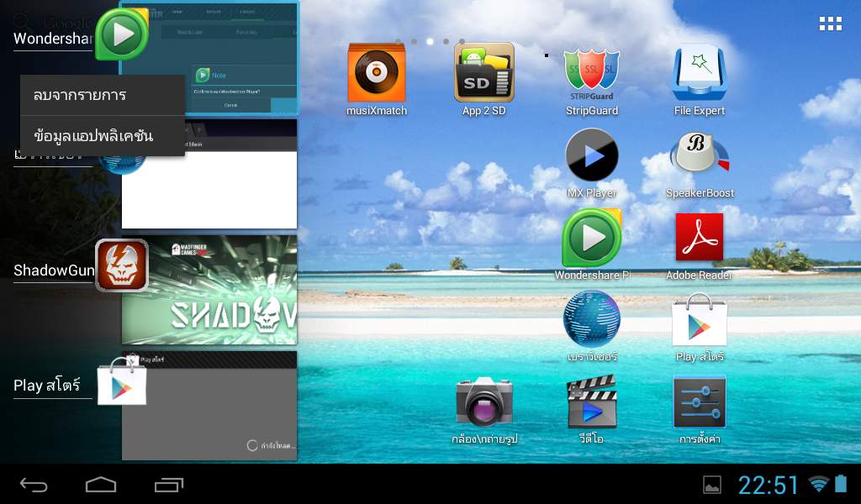Open Play Store from home screen
The image size is (861, 504).
(x=700, y=320)
